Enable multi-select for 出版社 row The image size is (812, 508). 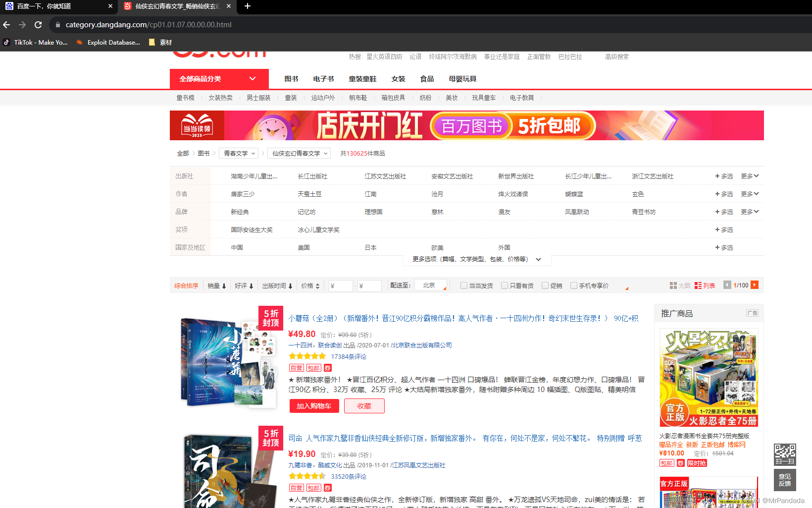tap(724, 176)
